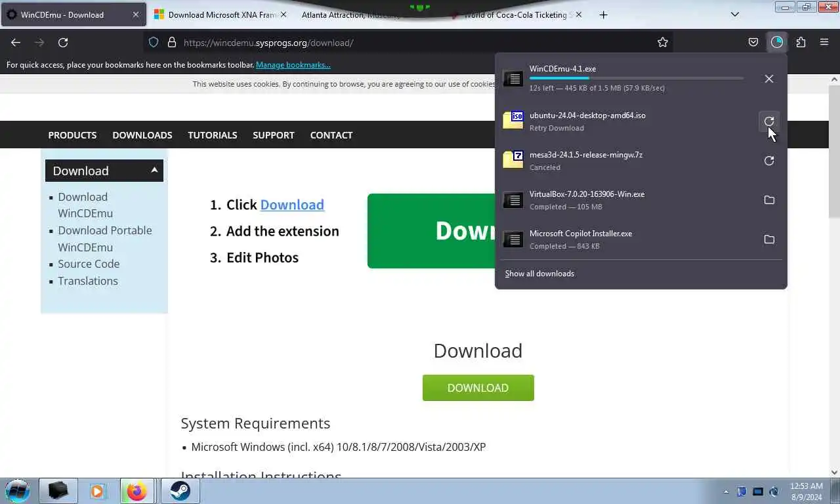
Task: Close the WinCDEmu - Download tab
Action: pos(136,14)
